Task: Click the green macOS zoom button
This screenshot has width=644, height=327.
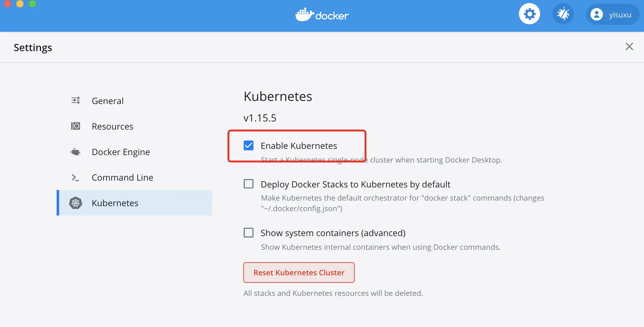Action: tap(32, 3)
